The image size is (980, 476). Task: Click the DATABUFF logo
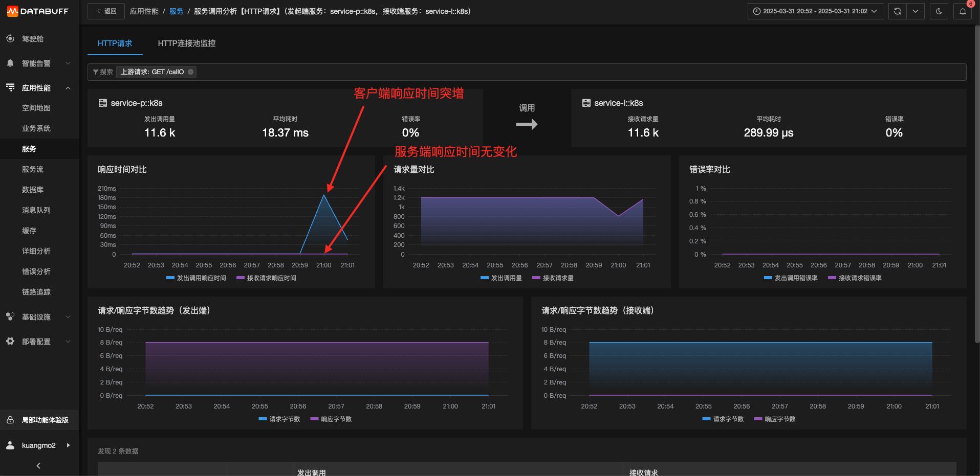pyautogui.click(x=38, y=11)
